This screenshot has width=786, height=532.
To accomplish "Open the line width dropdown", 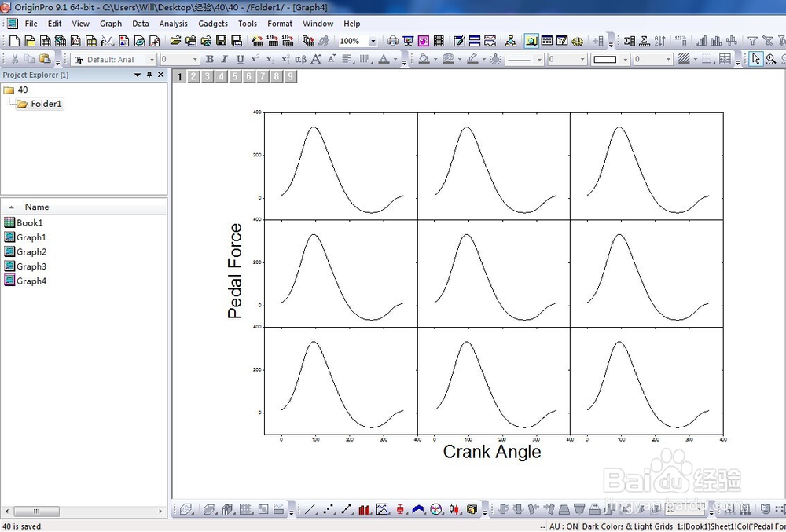I will click(582, 60).
